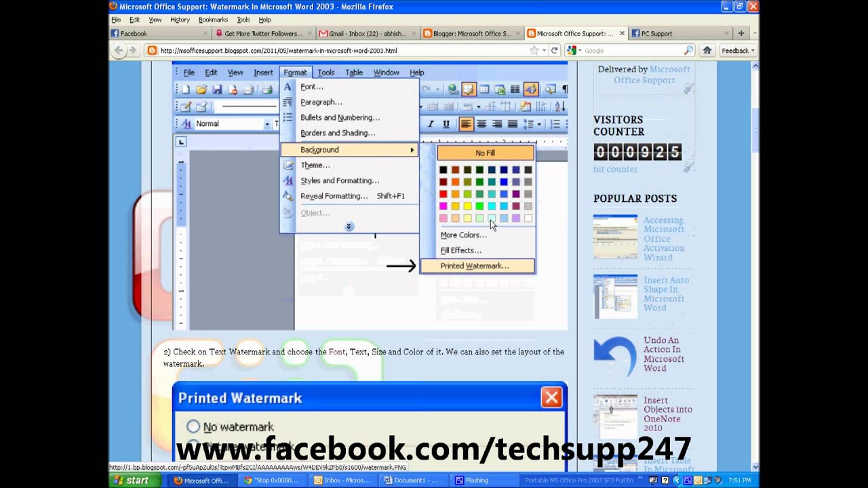Screen dimensions: 868x488
Task: Click the Blogger site icon in the address bar
Action: tap(152, 50)
